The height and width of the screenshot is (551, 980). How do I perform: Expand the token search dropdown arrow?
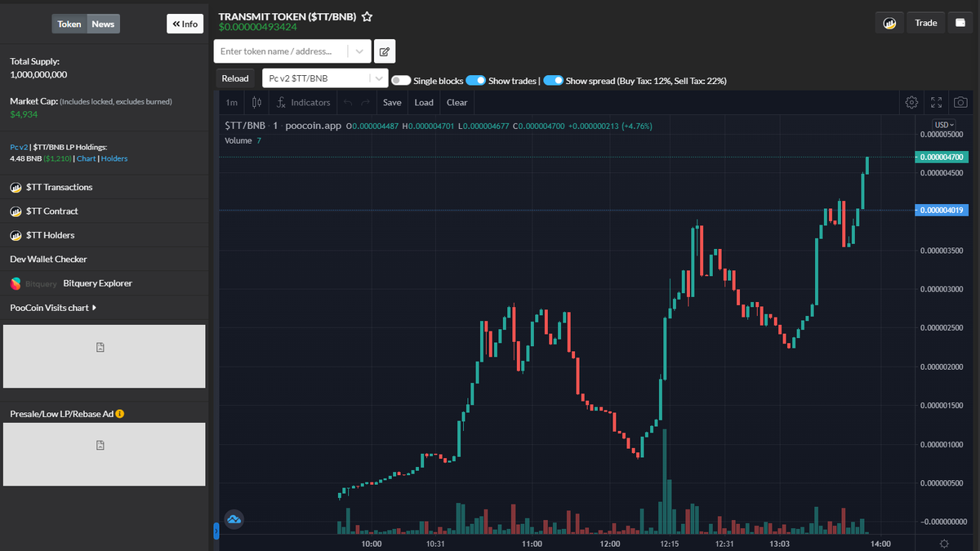click(x=359, y=51)
